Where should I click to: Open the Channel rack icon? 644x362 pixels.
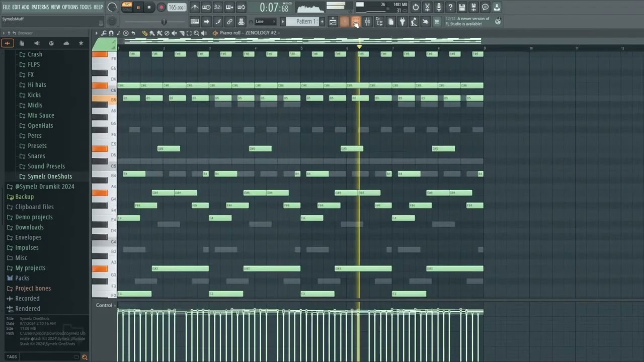pos(356,22)
